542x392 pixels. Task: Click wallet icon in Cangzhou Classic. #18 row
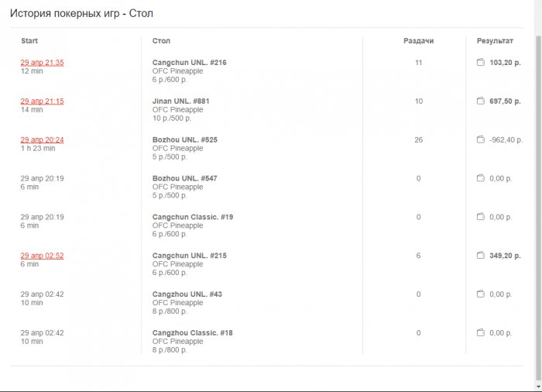click(x=481, y=333)
